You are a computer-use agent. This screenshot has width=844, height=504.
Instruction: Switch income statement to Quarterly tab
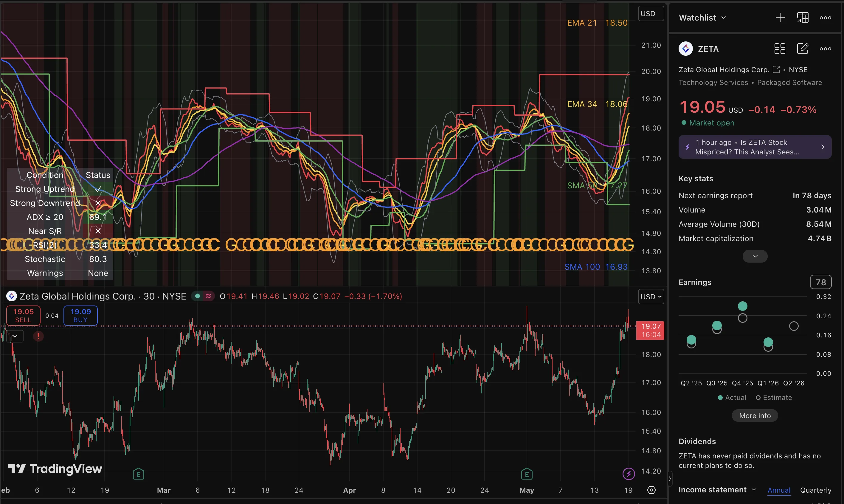pyautogui.click(x=815, y=490)
